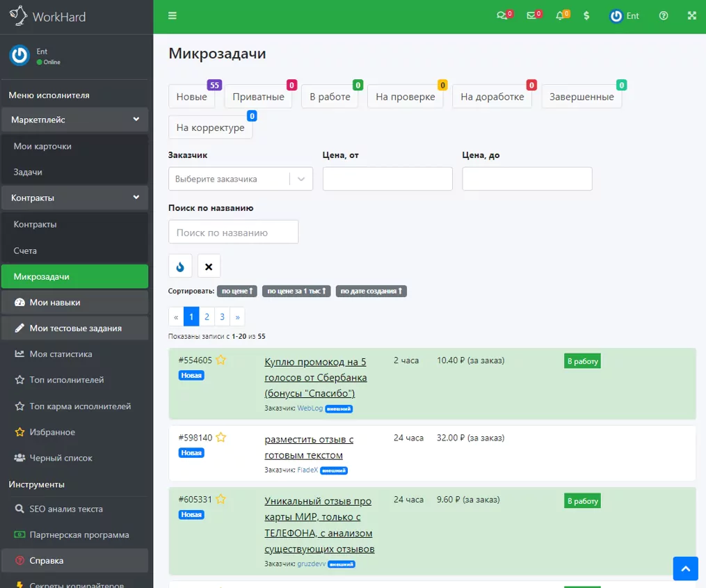Open Счета in sidebar

tap(74, 251)
